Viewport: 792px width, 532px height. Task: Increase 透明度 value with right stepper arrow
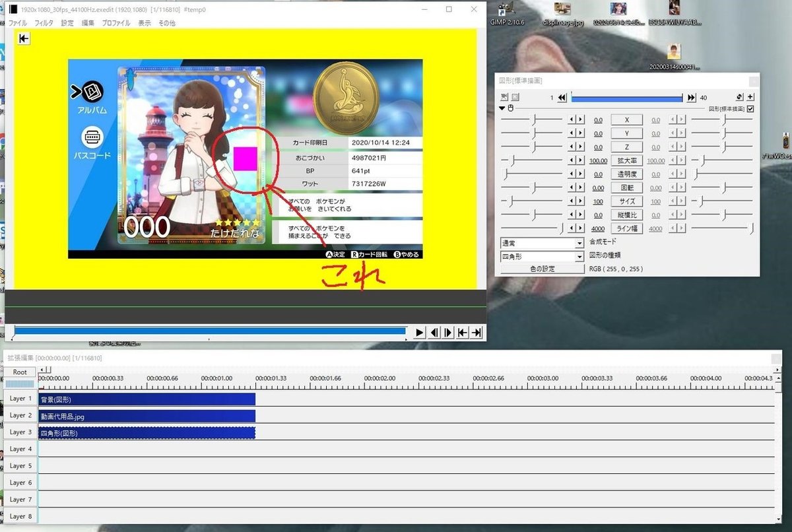pyautogui.click(x=581, y=174)
